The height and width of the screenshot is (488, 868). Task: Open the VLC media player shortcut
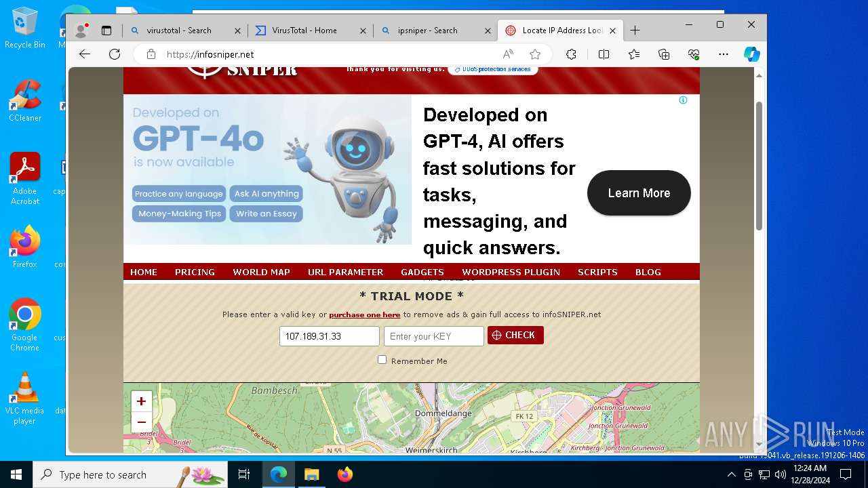pos(25,399)
